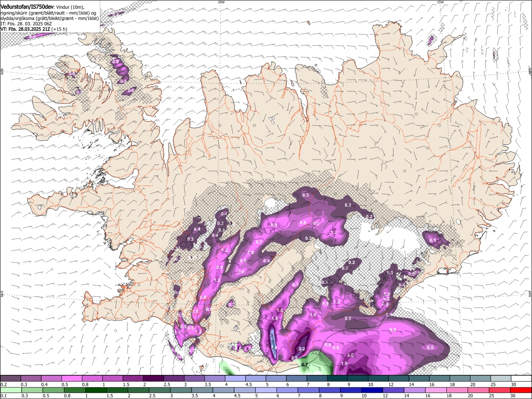532x399 pixels.
Task: Click the '1.9' precipitation value off south coast
Action: click(x=344, y=363)
